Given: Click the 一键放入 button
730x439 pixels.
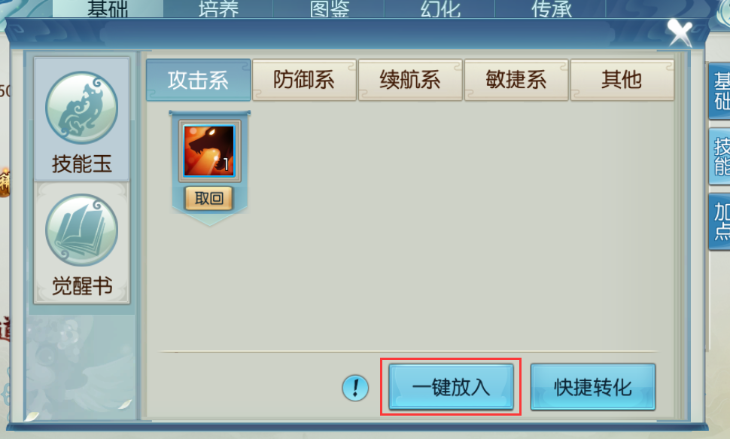Looking at the screenshot, I should click(451, 387).
